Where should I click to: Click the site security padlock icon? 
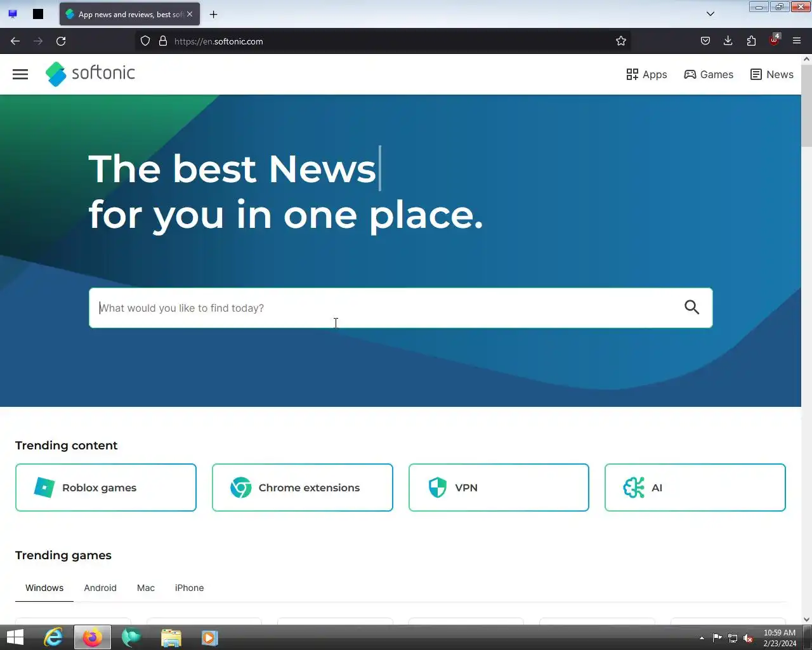point(163,41)
